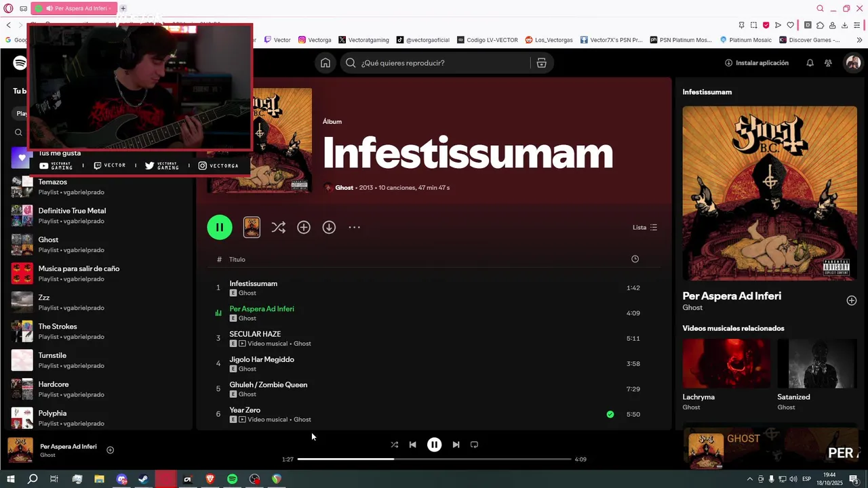
Task: Pause playback using player bar button
Action: click(434, 445)
